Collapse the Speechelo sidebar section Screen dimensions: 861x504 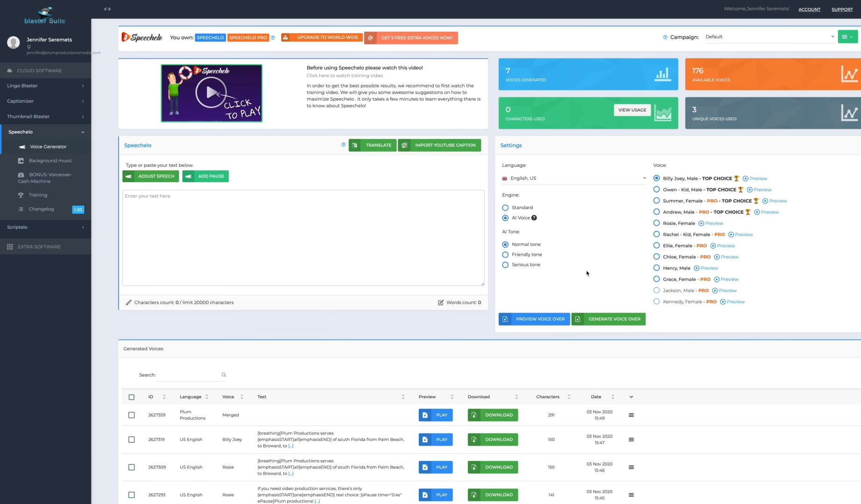point(82,132)
